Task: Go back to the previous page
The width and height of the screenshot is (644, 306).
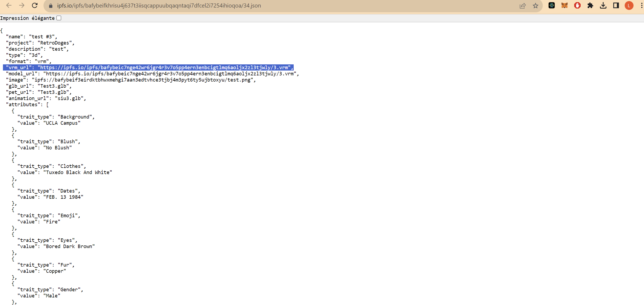Action: click(x=9, y=5)
